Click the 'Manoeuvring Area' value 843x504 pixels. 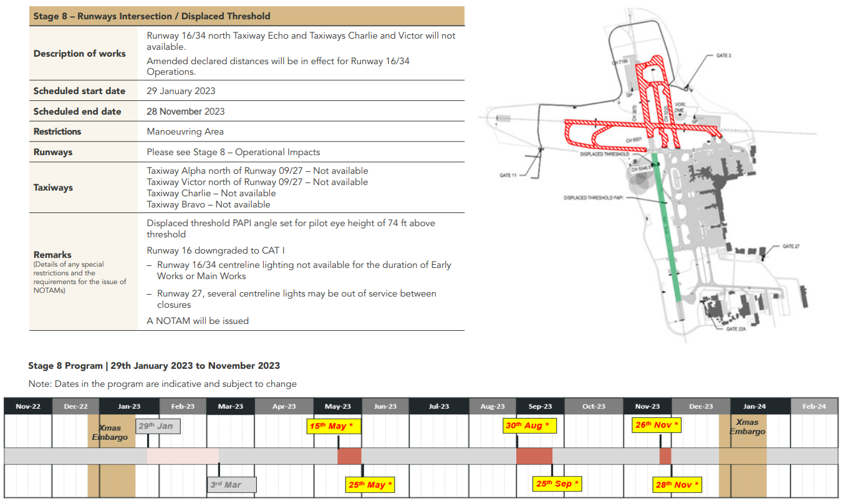tap(185, 131)
